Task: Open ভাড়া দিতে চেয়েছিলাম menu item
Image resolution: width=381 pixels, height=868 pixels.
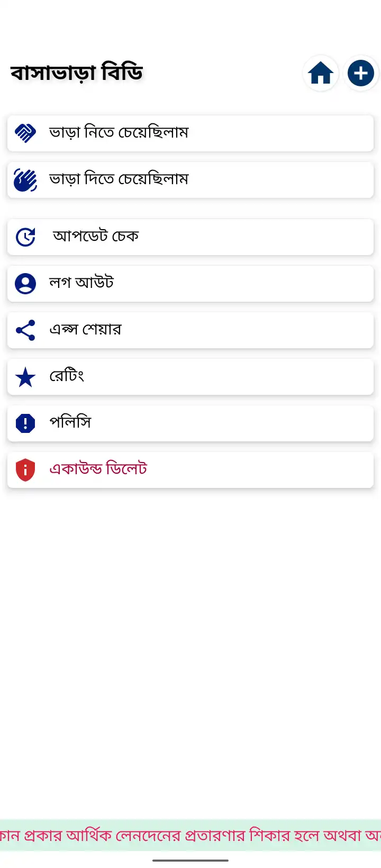Action: pos(119,179)
